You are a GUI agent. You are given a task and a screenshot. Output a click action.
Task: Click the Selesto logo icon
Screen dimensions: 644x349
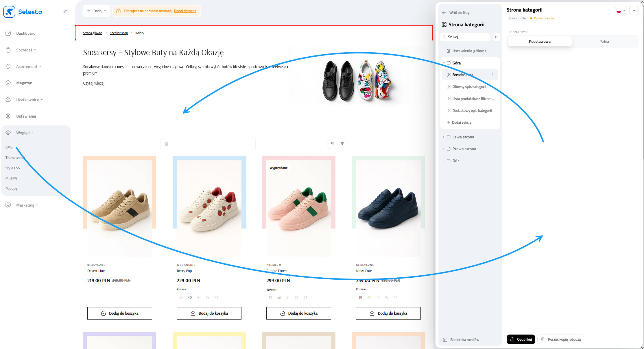9,12
